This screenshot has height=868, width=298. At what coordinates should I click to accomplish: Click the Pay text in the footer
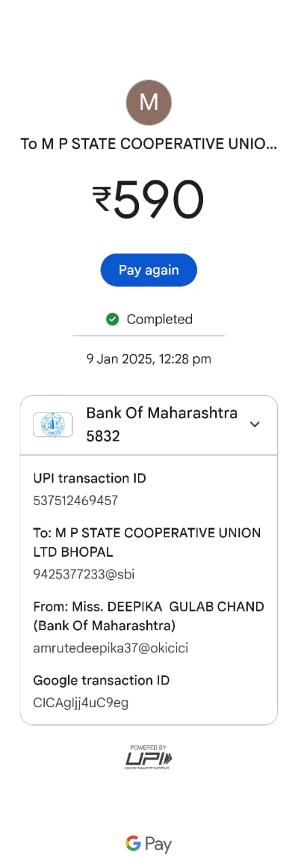pos(158,845)
